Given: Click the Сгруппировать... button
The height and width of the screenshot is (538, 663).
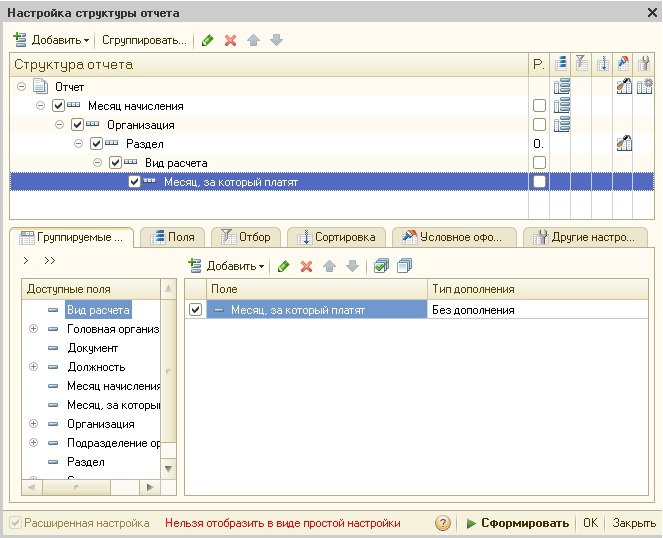Looking at the screenshot, I should (x=144, y=40).
